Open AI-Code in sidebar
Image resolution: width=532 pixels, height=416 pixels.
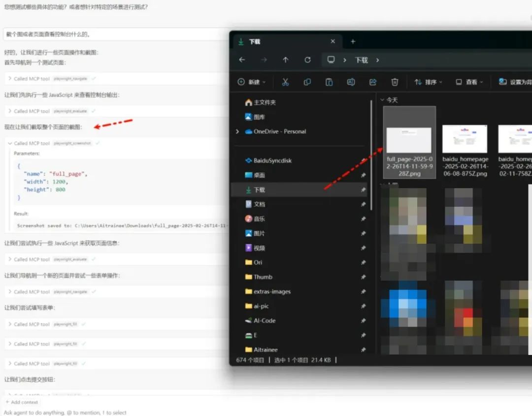pos(260,320)
